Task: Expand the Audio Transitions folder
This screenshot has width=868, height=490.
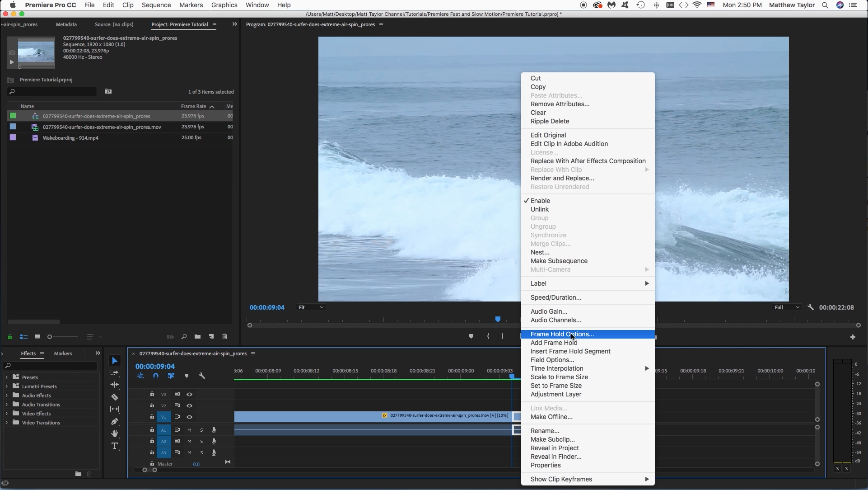Action: 6,405
